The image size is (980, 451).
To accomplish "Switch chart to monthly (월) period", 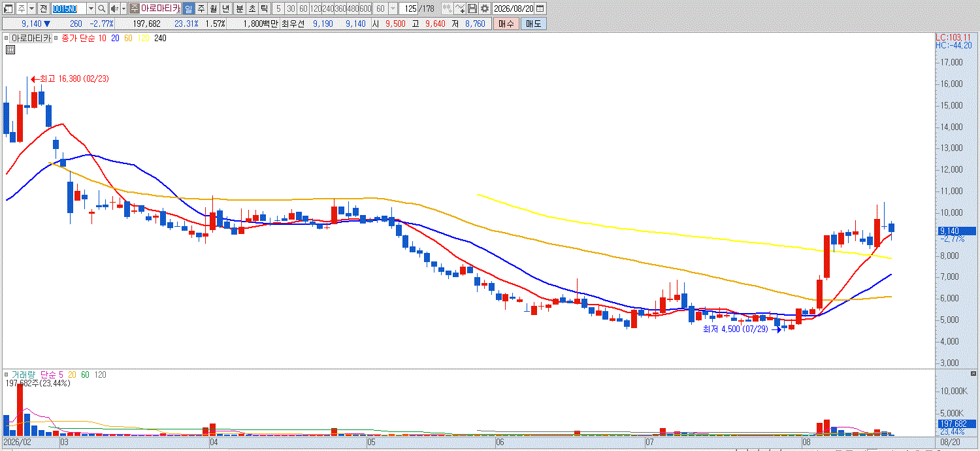I will [213, 8].
